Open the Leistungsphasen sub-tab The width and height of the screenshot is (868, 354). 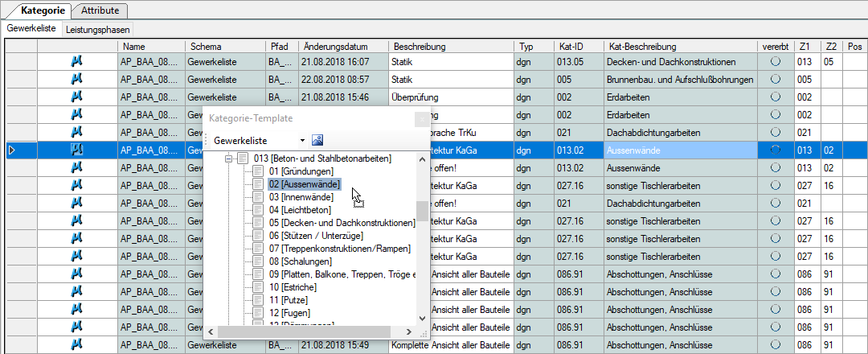coord(97,29)
